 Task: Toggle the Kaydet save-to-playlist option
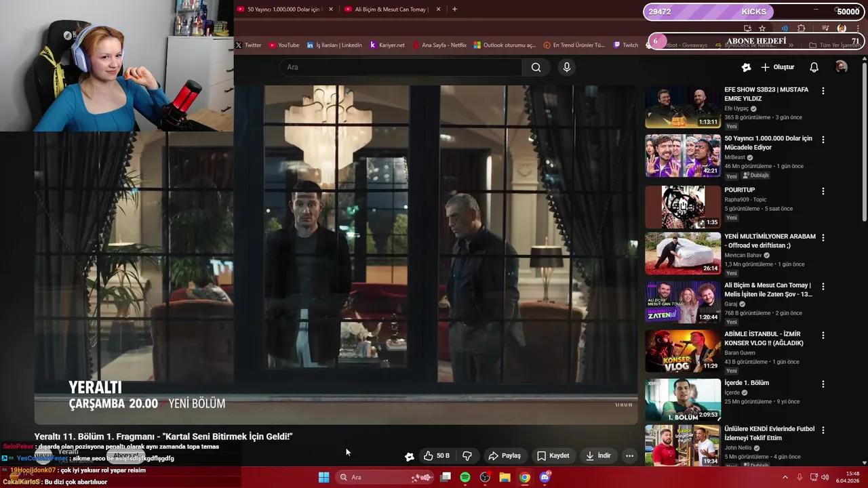pos(553,455)
